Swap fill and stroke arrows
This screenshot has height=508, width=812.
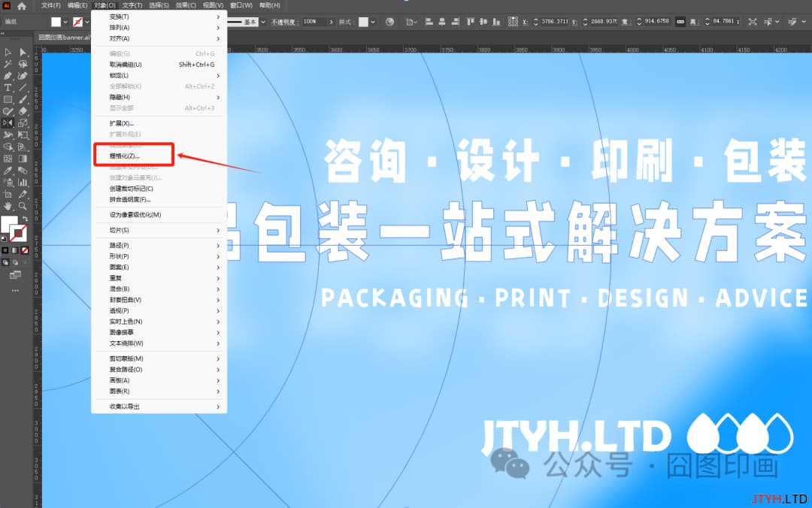point(26,219)
